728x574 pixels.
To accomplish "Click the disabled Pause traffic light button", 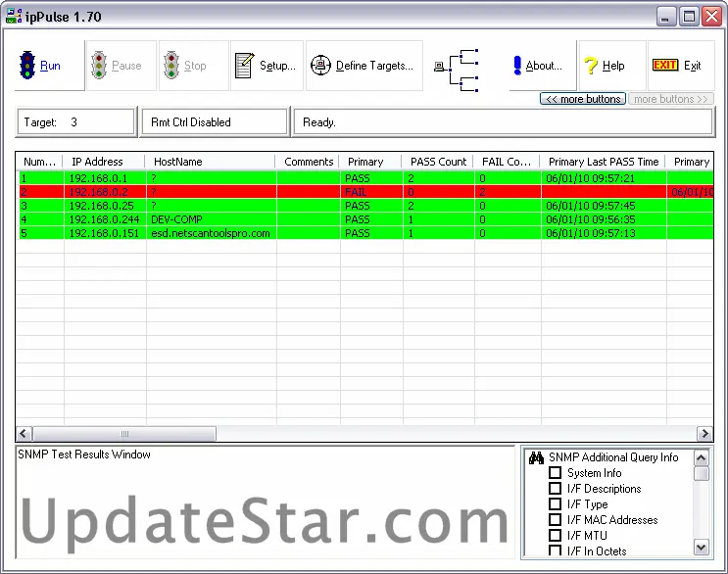I will tap(121, 66).
